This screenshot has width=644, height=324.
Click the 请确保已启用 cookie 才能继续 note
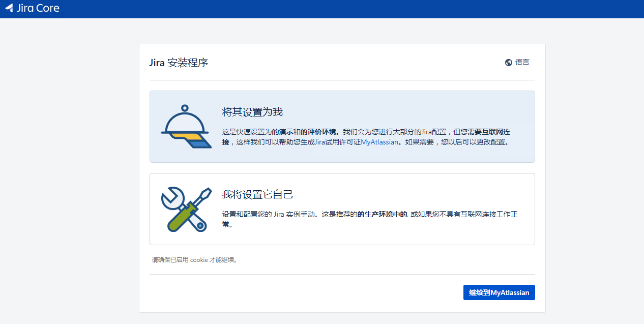[x=195, y=260]
